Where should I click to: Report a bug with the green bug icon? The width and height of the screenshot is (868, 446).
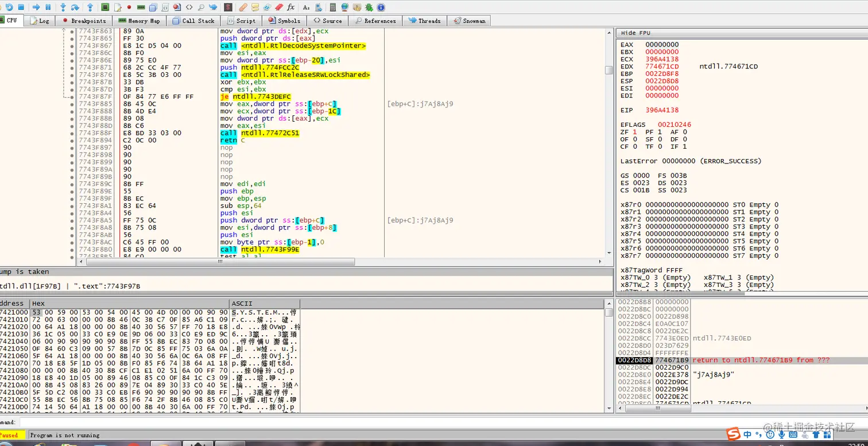click(x=369, y=7)
